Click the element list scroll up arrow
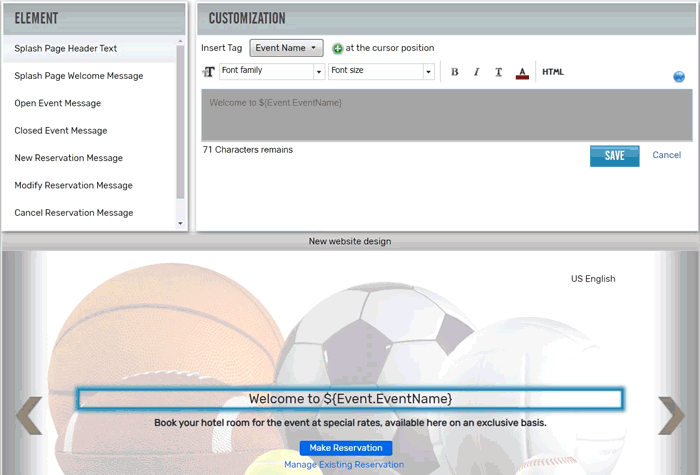Viewport: 700px width, 475px height. [180, 41]
